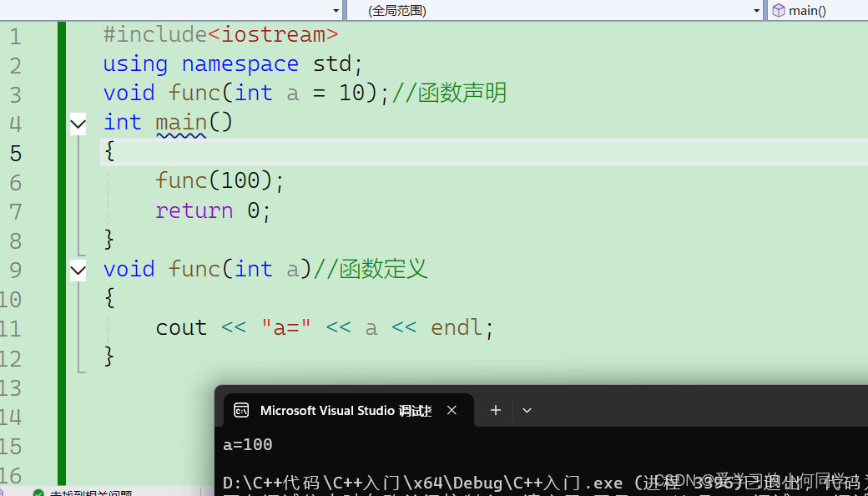The height and width of the screenshot is (496, 868).
Task: Open the terminal tab dropdown chevron
Action: (527, 410)
